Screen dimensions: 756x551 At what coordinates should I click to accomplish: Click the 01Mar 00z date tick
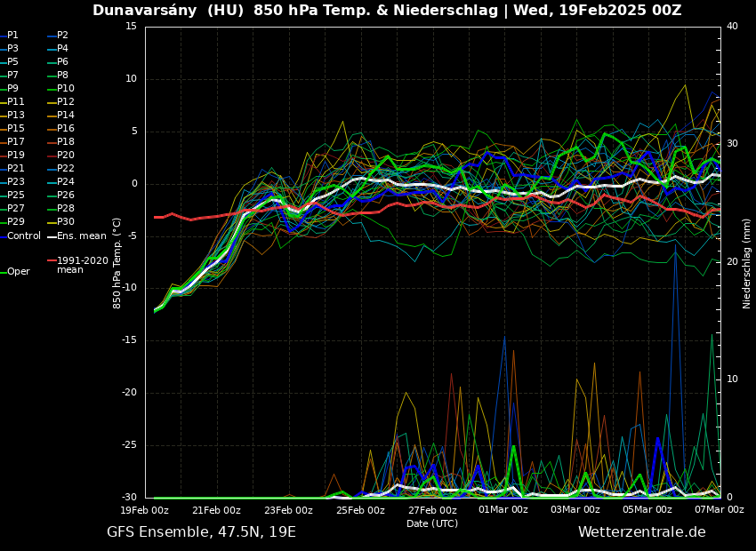(503, 510)
